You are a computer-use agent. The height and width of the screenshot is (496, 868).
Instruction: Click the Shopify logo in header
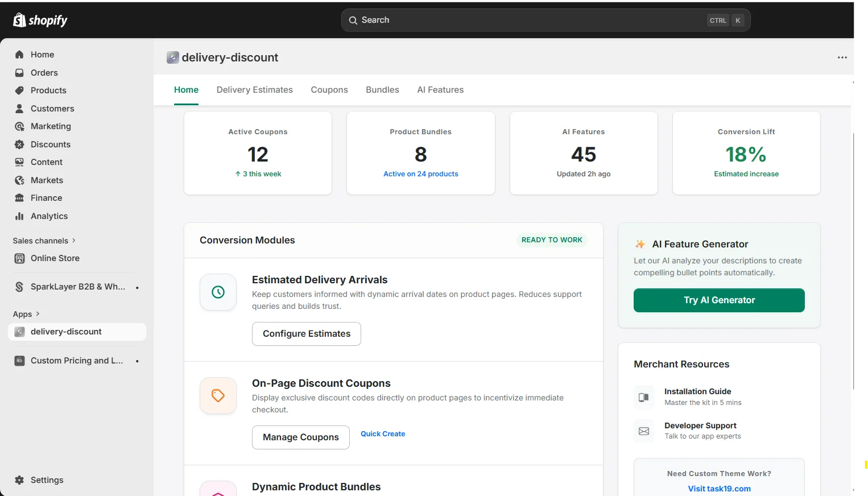click(x=40, y=20)
